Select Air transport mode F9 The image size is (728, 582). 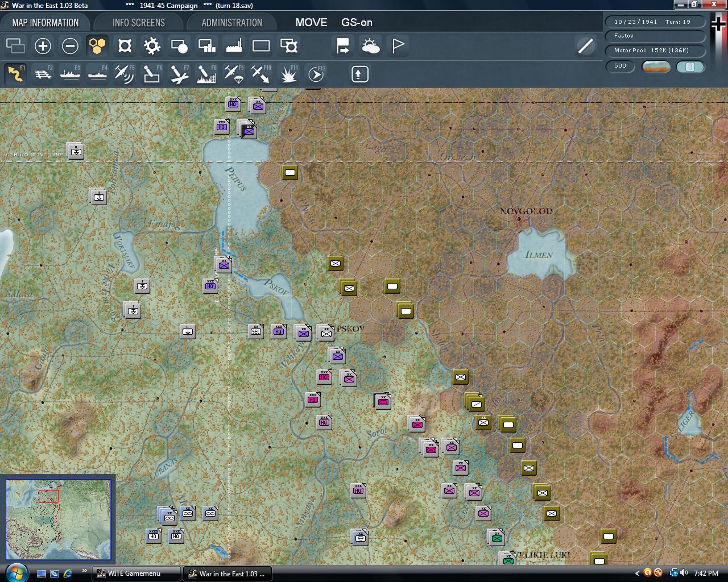234,74
